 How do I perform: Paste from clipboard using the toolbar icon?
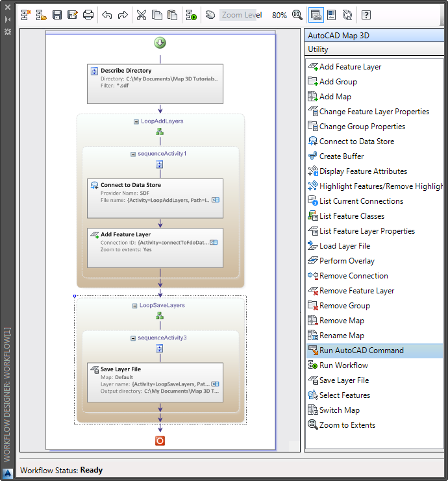pyautogui.click(x=173, y=15)
